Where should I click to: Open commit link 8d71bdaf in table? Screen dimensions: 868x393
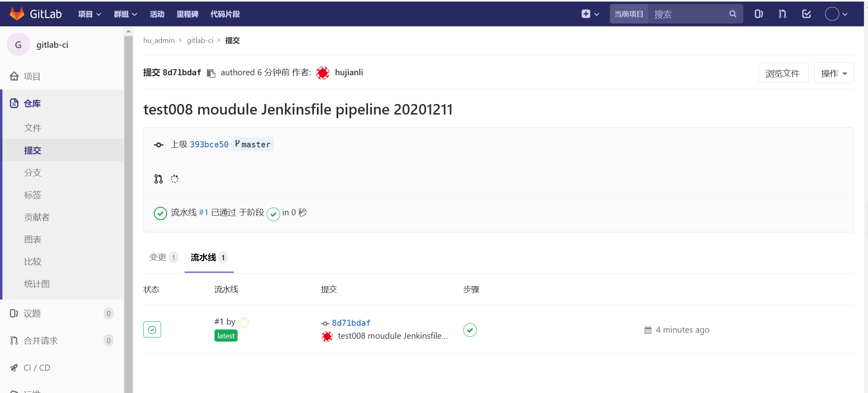351,323
